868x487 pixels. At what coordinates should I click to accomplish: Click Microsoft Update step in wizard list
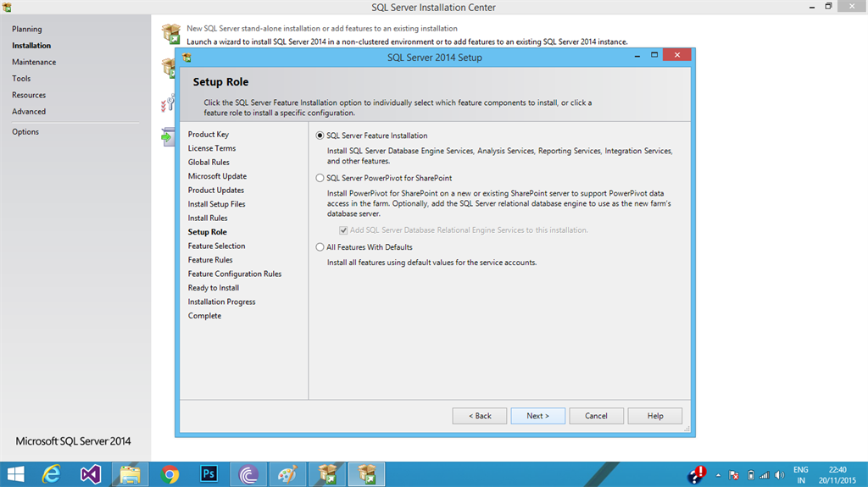(x=217, y=176)
